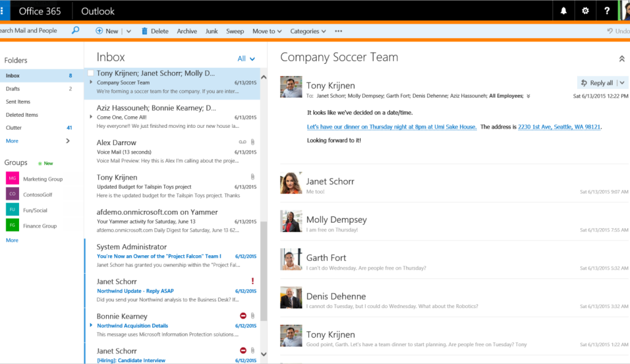Select Sweep from the command bar
Screen dimensions: 630x364
[234, 30]
